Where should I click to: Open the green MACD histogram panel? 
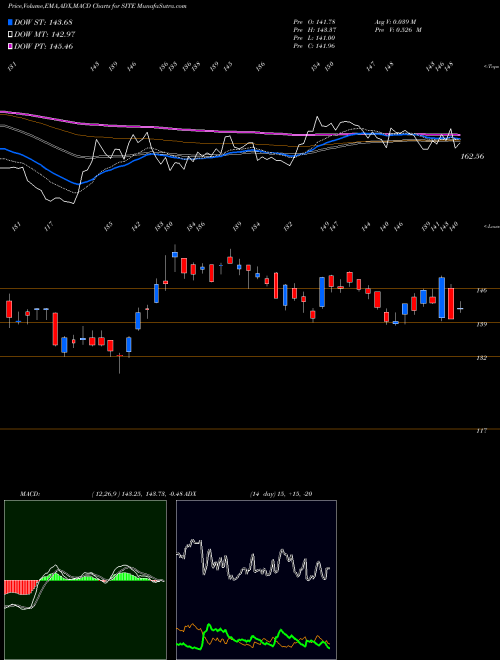(x=85, y=580)
